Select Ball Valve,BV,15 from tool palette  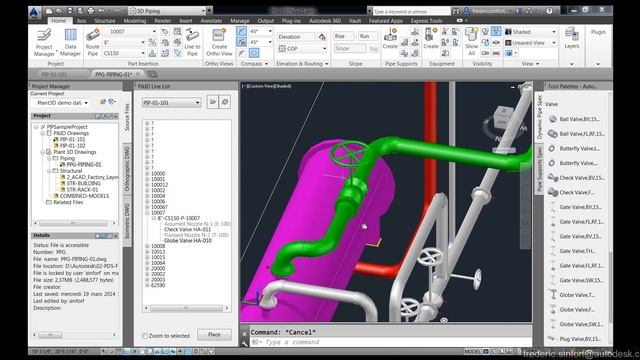pyautogui.click(x=575, y=119)
